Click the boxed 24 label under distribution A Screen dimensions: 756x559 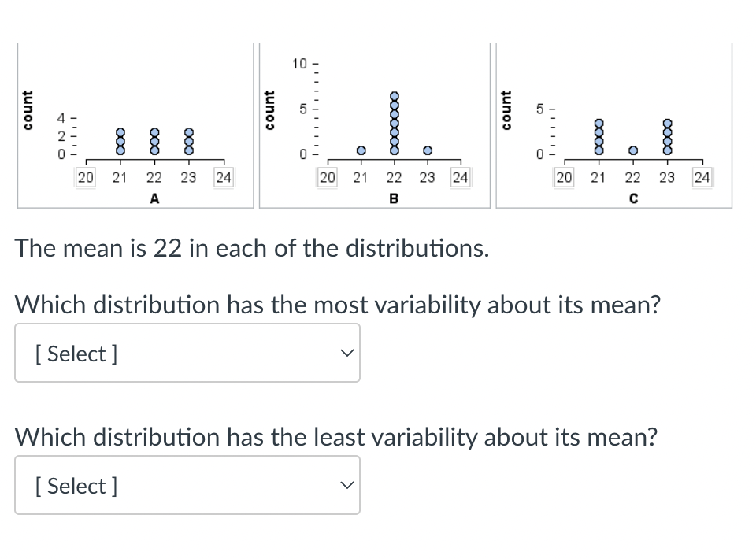pyautogui.click(x=224, y=177)
